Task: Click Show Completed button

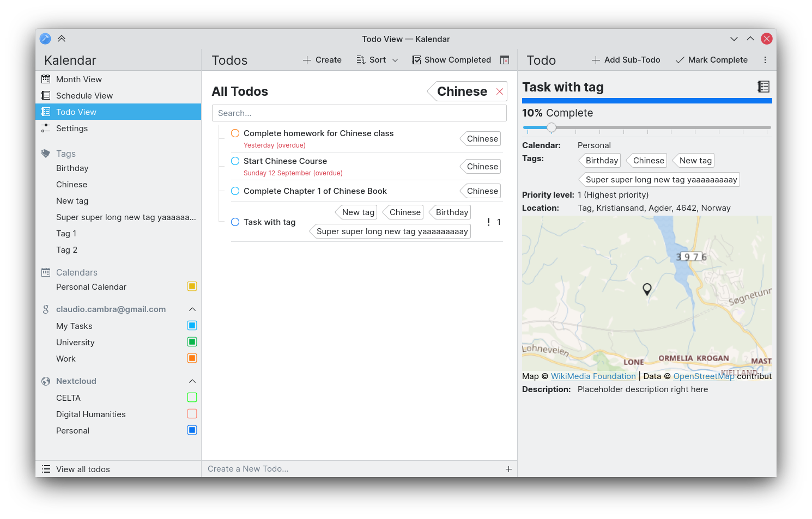Action: 452,60
